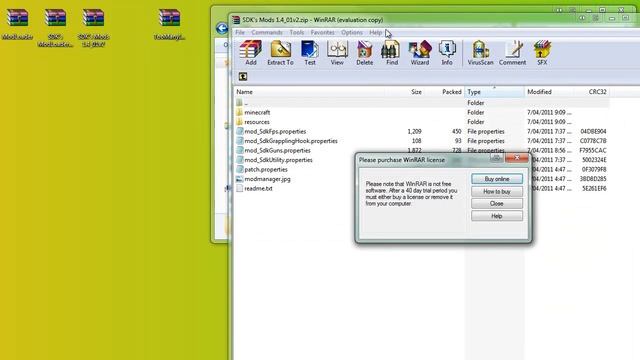
Task: Open the Options menu
Action: (x=351, y=32)
